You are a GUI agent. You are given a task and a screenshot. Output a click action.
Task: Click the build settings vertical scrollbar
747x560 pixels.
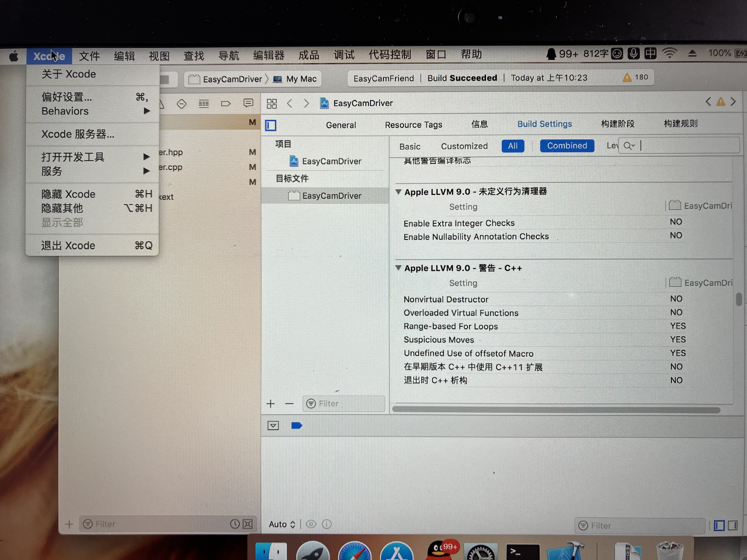point(739,299)
